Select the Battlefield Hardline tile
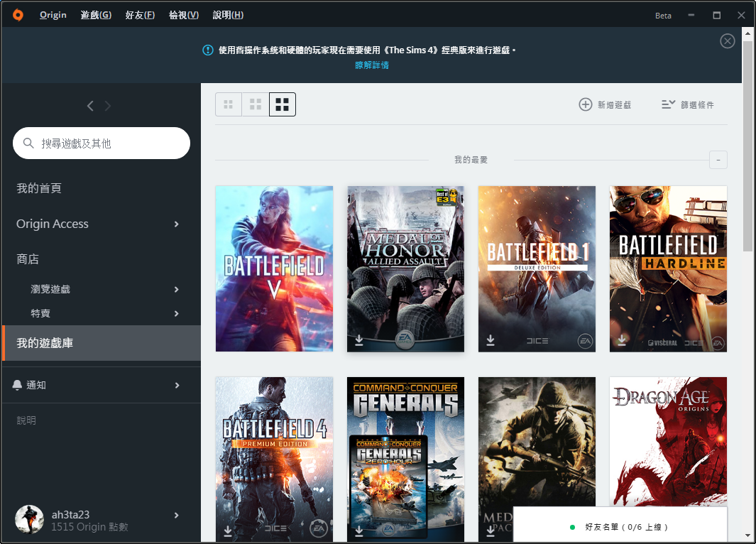This screenshot has height=544, width=756. coord(668,268)
